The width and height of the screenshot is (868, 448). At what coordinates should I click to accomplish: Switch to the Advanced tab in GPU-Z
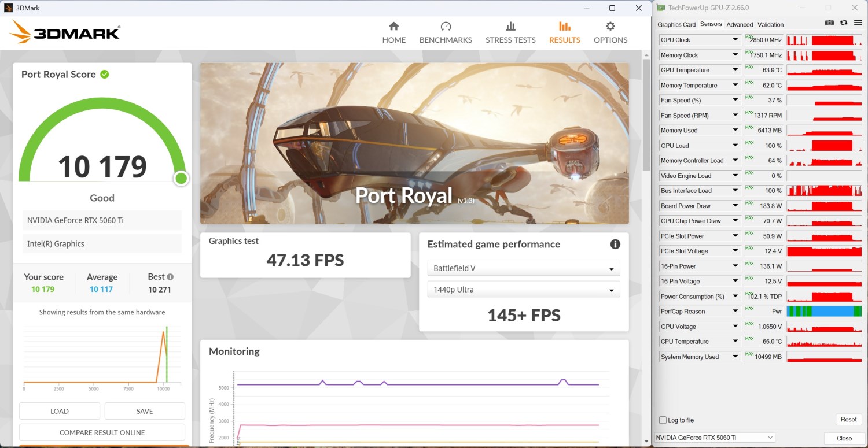740,25
